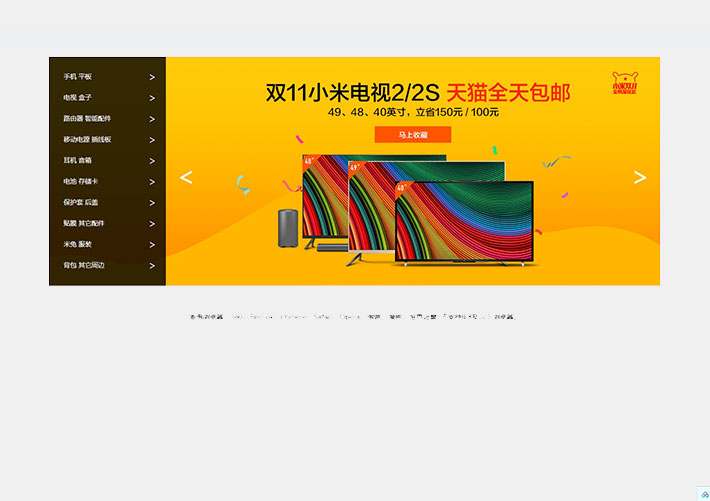Click the 马上收藏 button
The image size is (710, 501).
(x=413, y=135)
